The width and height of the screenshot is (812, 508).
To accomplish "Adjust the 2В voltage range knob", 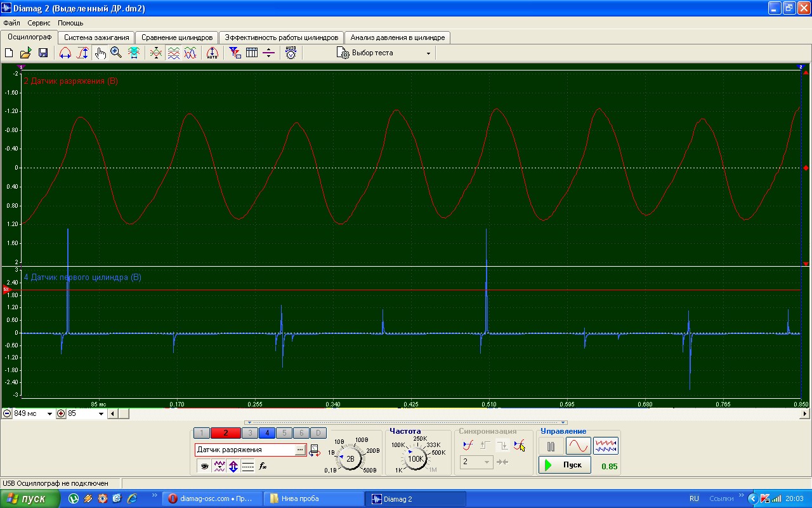I will coord(350,458).
